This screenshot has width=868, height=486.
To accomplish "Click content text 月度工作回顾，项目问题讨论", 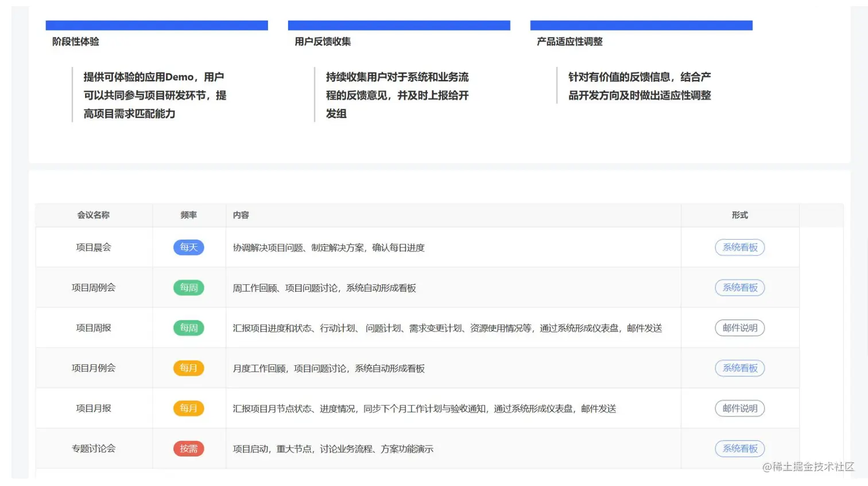I will pyautogui.click(x=328, y=368).
